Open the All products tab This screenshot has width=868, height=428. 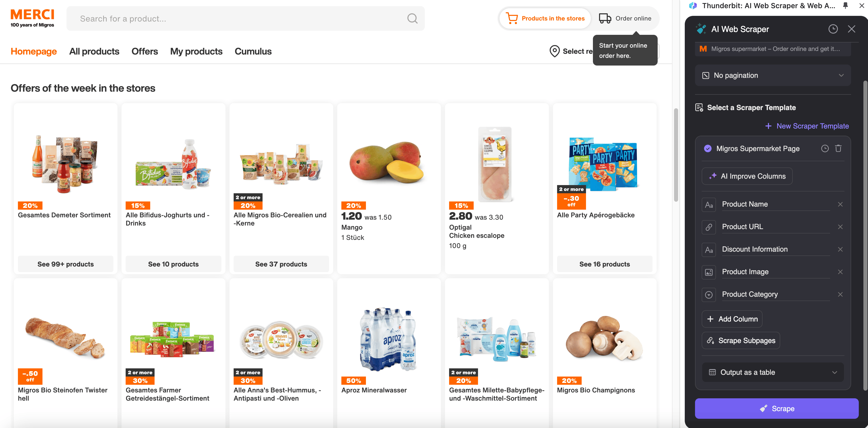pos(94,51)
